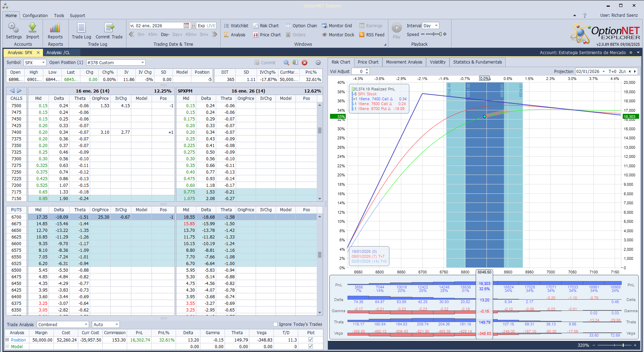This screenshot has width=644, height=352.
Task: Open the Symbol SPX dropdown
Action: click(44, 63)
